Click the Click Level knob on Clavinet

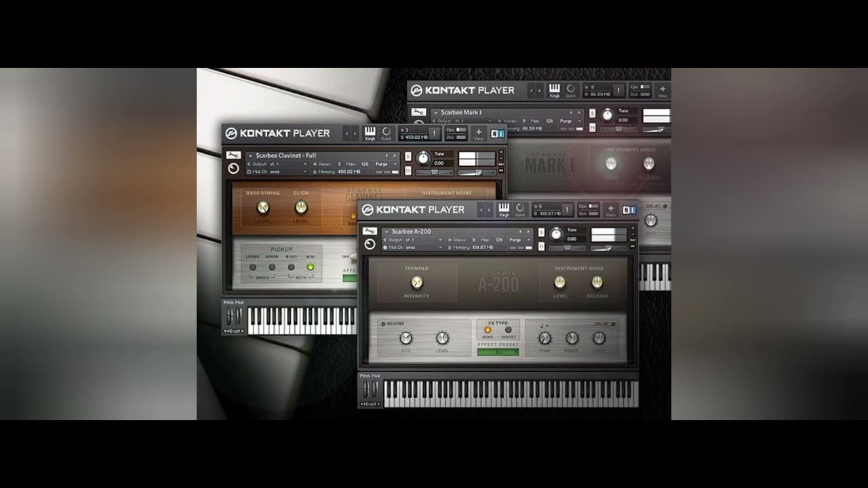tap(301, 207)
